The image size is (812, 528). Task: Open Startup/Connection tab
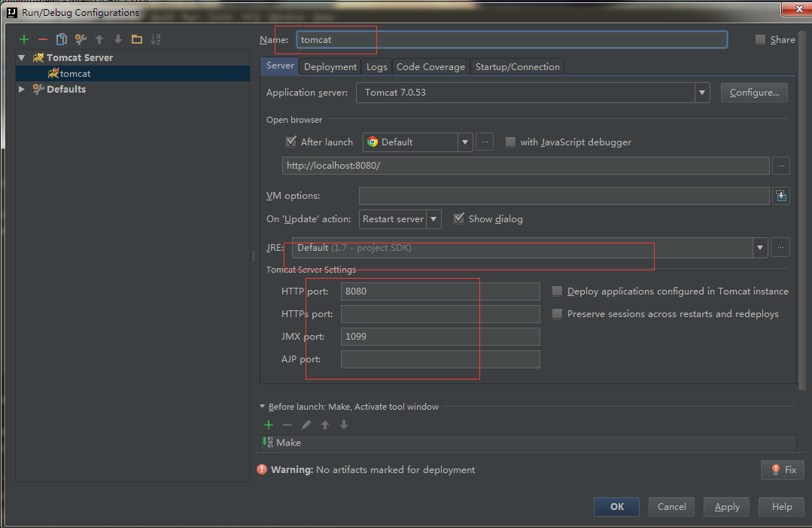(x=517, y=67)
